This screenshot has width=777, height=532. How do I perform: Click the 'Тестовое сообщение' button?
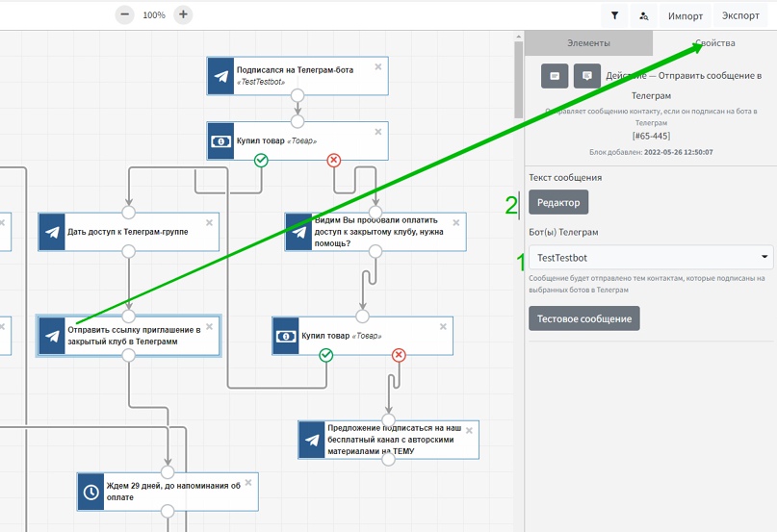point(583,318)
